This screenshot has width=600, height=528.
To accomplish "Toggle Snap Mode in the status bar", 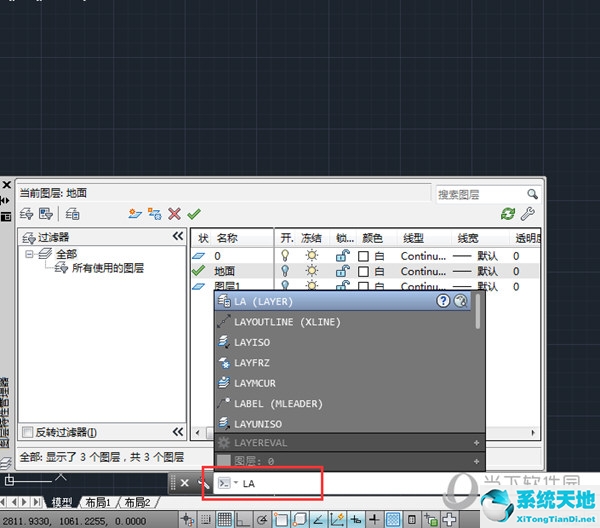I will point(206,519).
